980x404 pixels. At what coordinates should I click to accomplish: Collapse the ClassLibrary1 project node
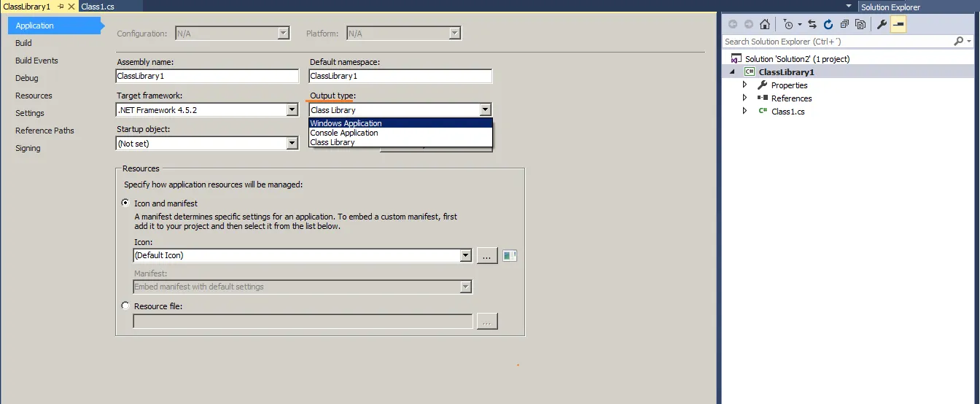pos(731,72)
